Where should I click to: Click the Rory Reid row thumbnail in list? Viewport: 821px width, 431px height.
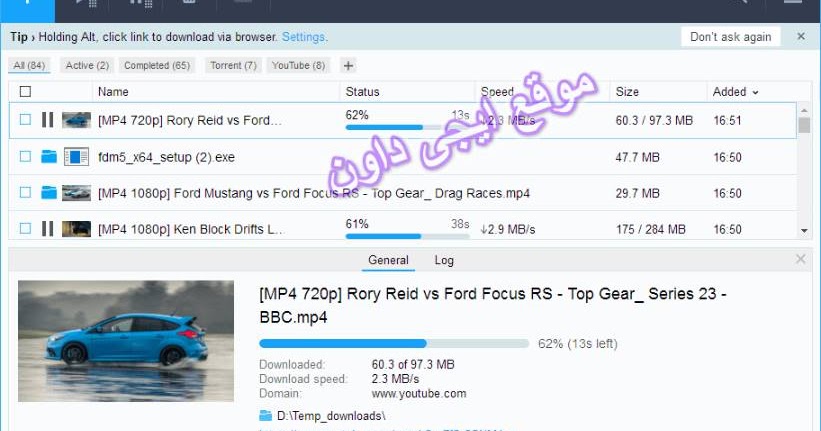pos(76,120)
